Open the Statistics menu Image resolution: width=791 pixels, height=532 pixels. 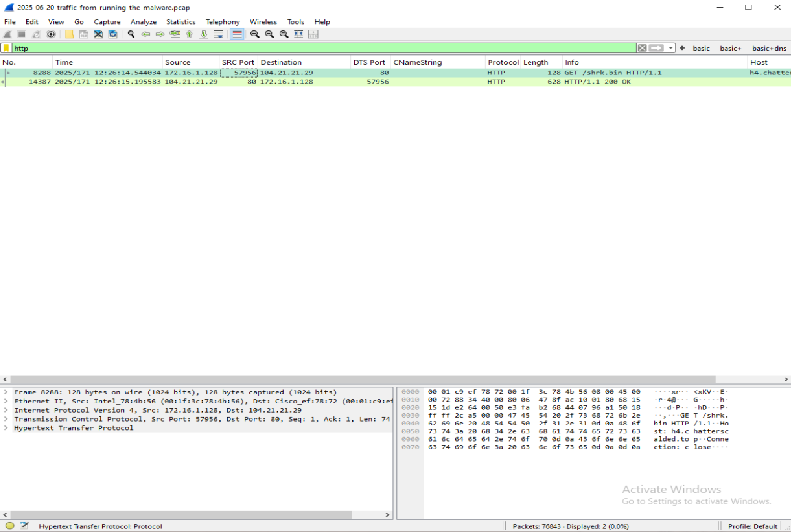tap(180, 22)
